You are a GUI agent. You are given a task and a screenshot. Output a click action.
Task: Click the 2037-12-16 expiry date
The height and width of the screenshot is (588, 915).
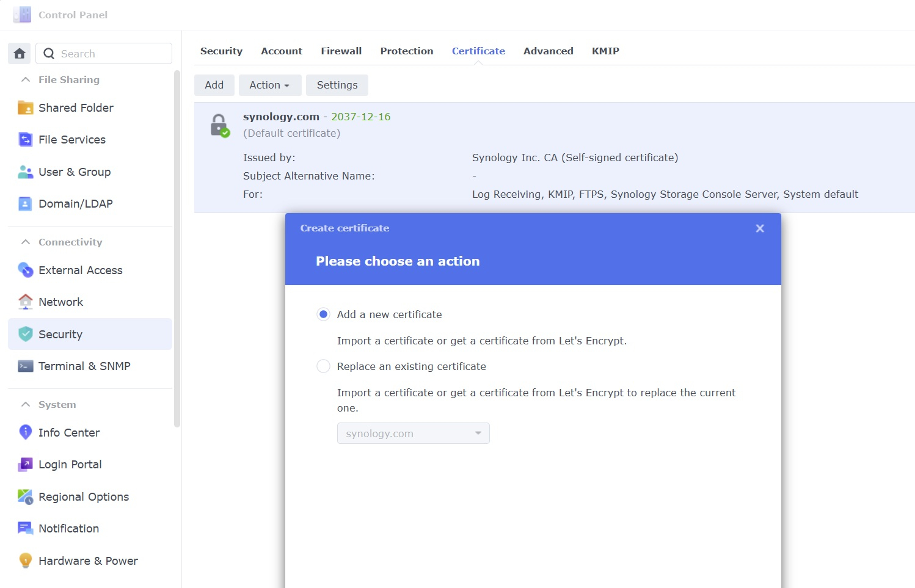(x=361, y=117)
